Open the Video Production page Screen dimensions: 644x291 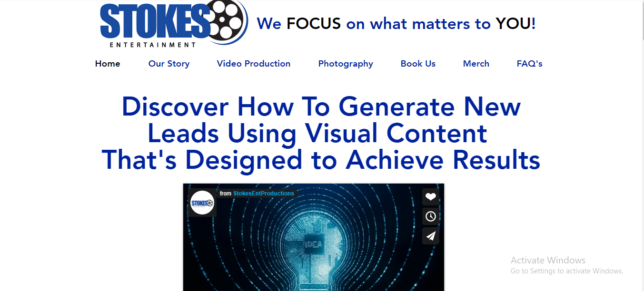click(254, 64)
